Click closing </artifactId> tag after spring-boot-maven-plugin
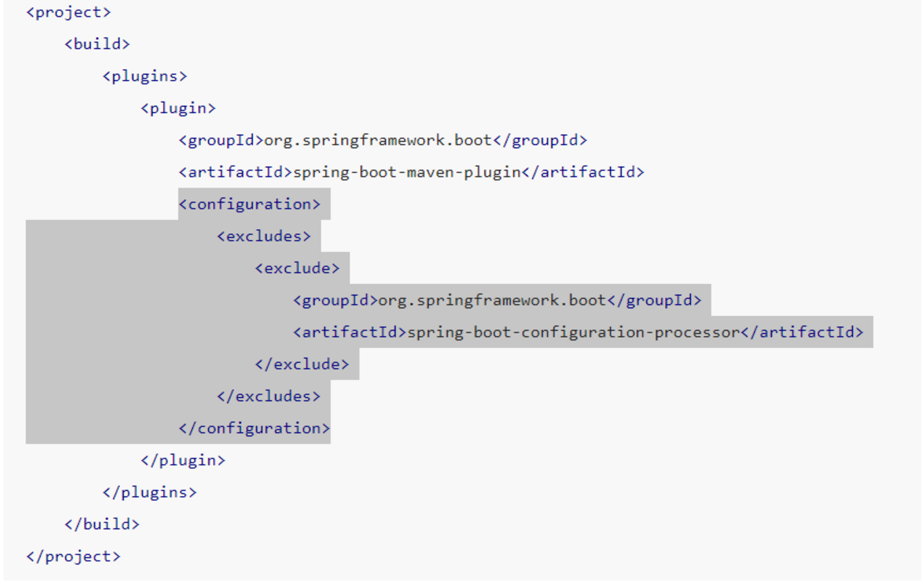This screenshot has width=924, height=586. click(x=582, y=172)
